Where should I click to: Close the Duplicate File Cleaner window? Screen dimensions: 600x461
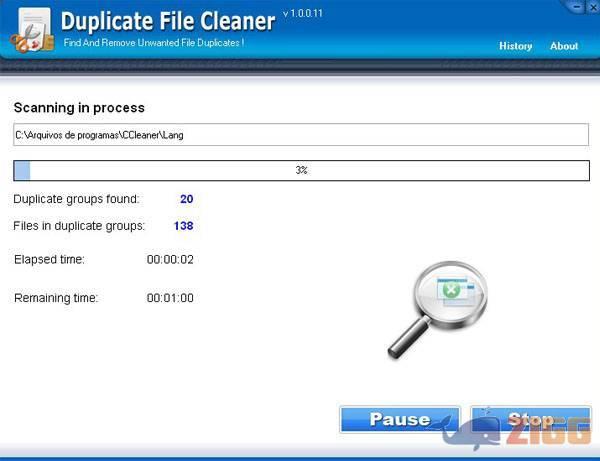(593, 7)
